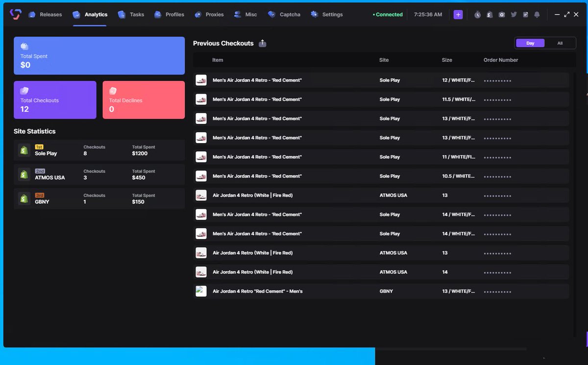
Task: Click the Order Number column header
Action: point(501,60)
